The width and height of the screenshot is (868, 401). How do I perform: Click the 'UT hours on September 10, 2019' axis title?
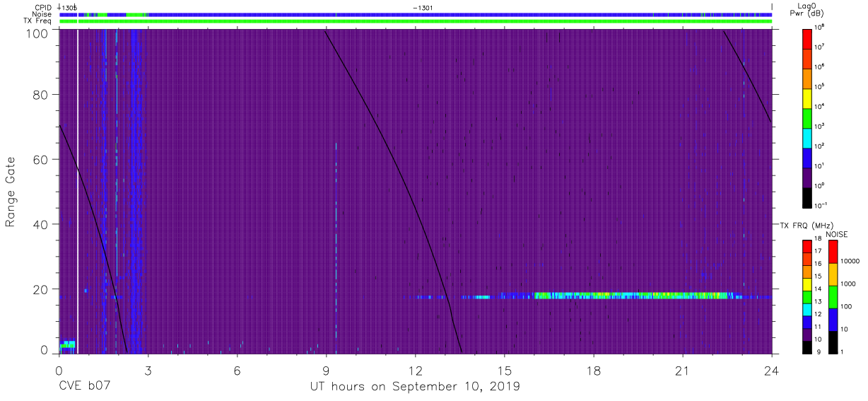[x=415, y=388]
